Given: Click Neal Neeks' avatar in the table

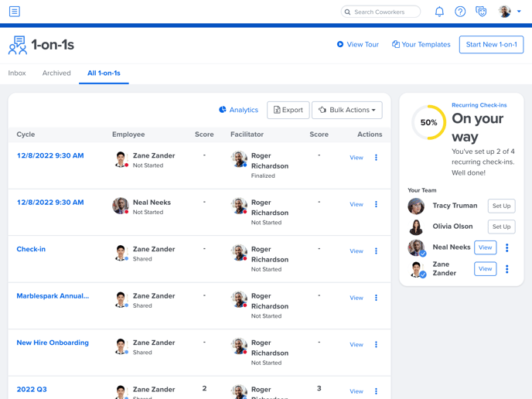Looking at the screenshot, I should [x=121, y=206].
